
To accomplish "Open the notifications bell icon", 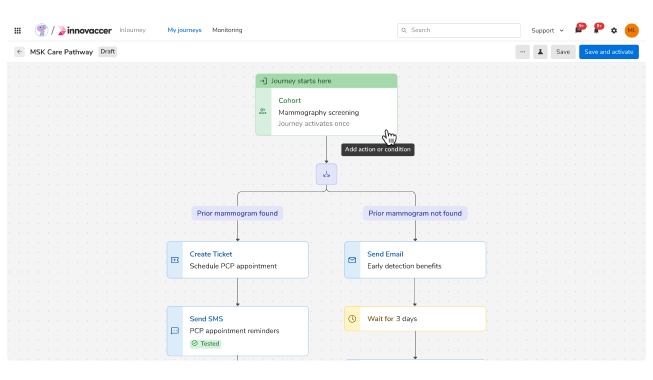I will (597, 30).
